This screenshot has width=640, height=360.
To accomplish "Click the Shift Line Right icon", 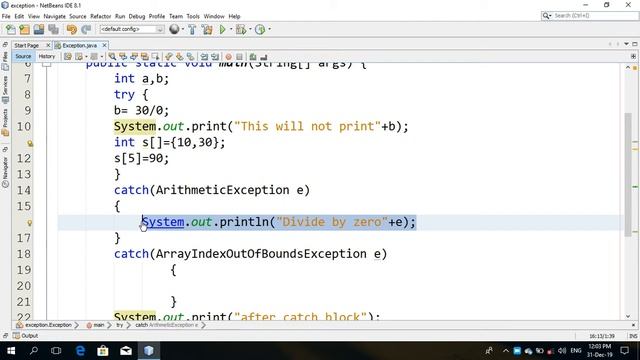I will 215,57.
